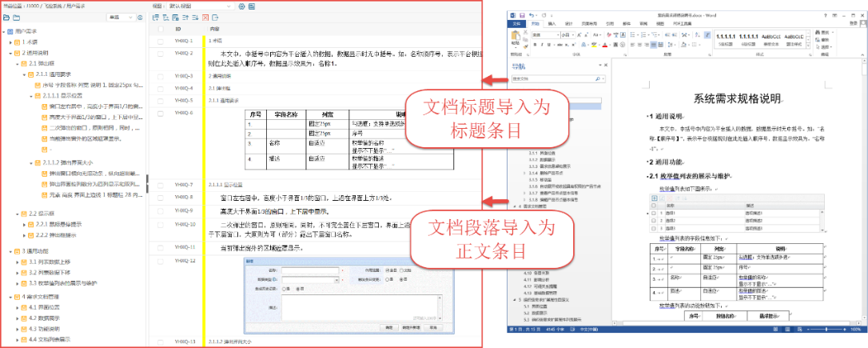Click the Paste icon in Word ribbon
Viewport: 868px width, 348px height.
(515, 39)
